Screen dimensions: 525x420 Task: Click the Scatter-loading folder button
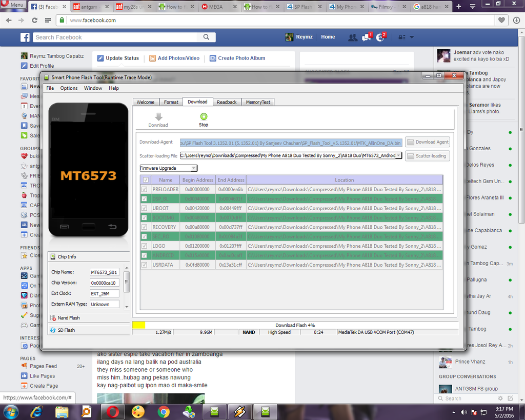(428, 156)
